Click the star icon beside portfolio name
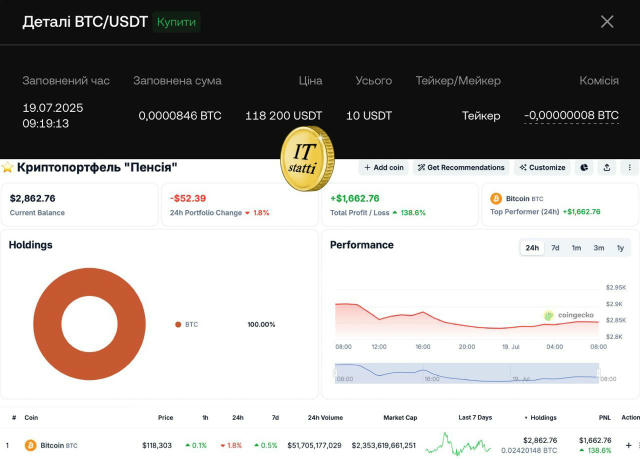Image resolution: width=640 pixels, height=459 pixels. coord(7,167)
